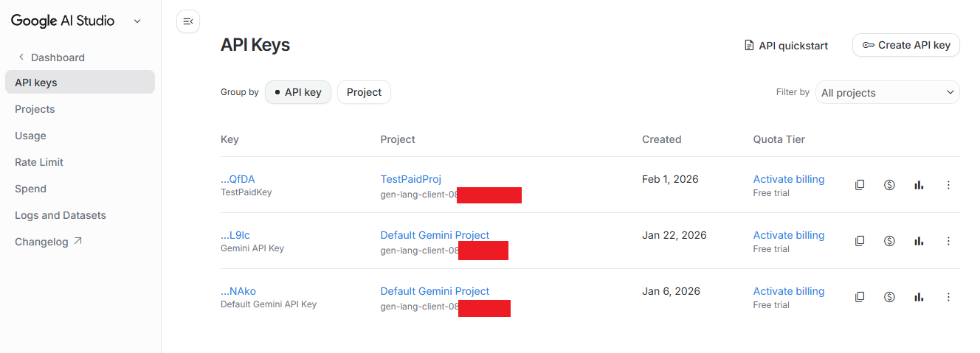Copy the ...QfDA API key
Screen dimensions: 980x353
[860, 185]
